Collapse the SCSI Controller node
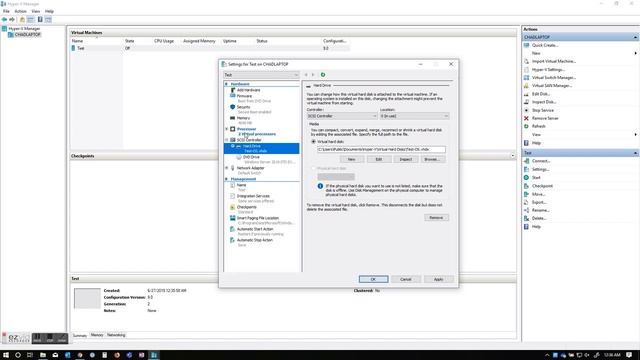Viewport: 640px width, 360px height. pos(227,140)
